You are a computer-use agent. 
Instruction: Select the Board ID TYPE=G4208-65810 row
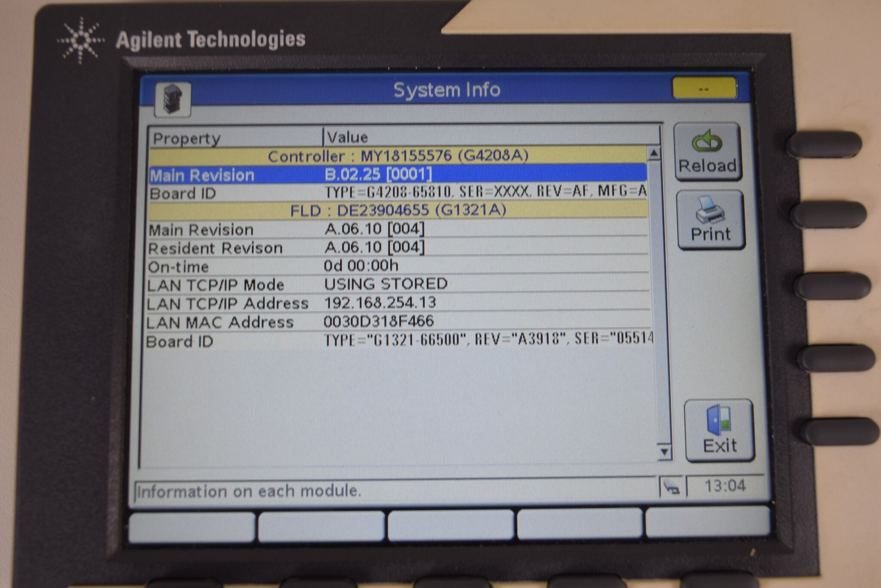click(398, 193)
